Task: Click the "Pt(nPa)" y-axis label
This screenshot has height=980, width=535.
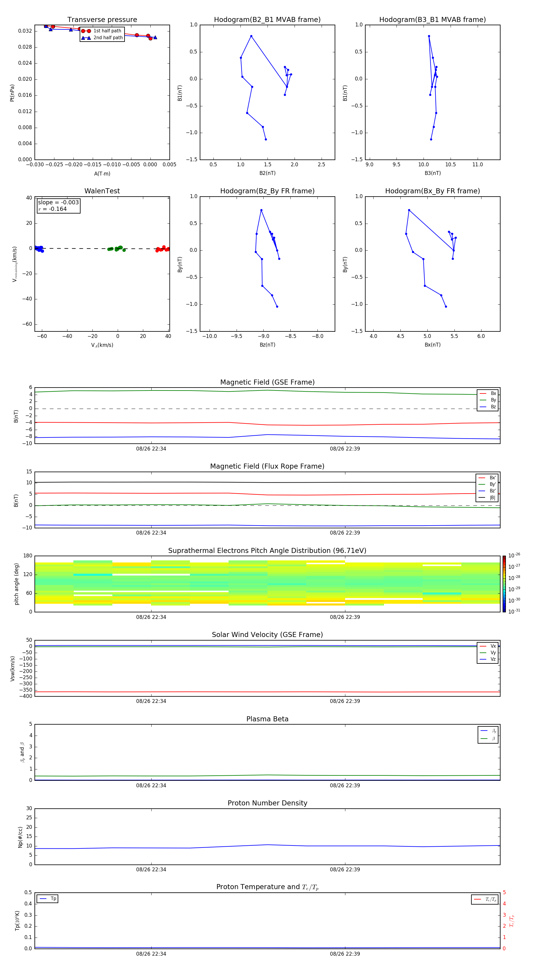Action: click(12, 92)
